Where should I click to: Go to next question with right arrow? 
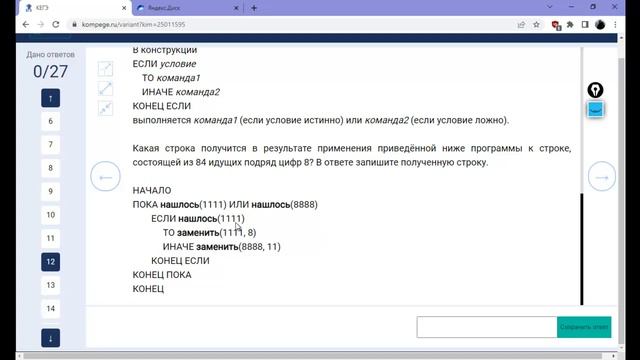tap(602, 177)
